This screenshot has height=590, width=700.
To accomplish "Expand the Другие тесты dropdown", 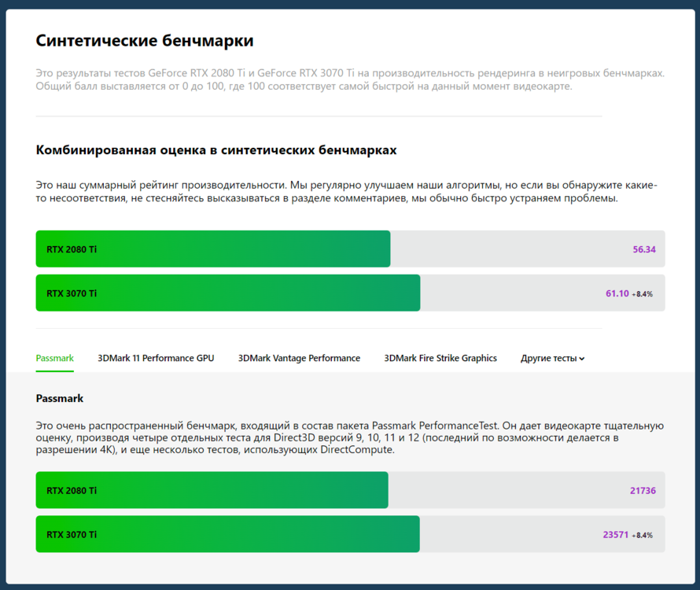I will point(552,358).
